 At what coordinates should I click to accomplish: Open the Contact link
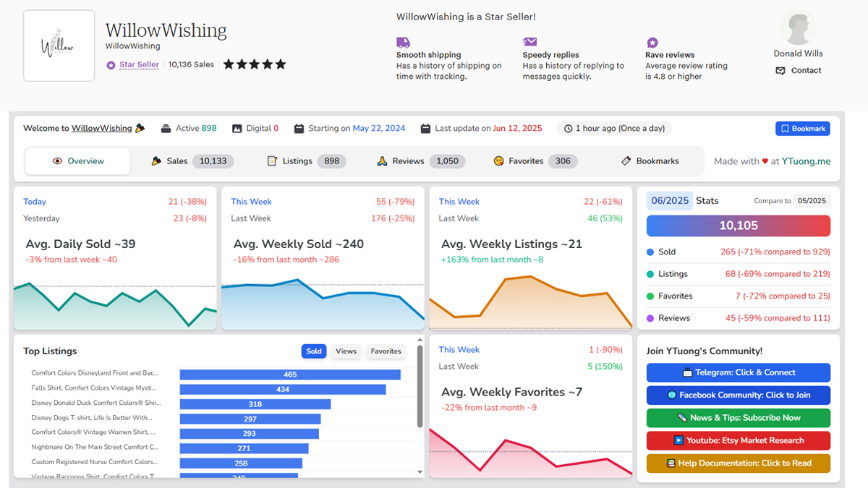(806, 71)
